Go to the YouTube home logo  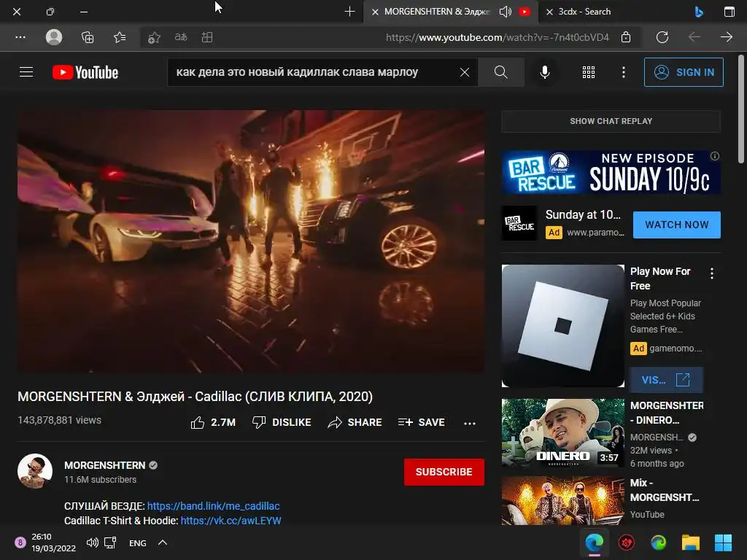pyautogui.click(x=85, y=72)
